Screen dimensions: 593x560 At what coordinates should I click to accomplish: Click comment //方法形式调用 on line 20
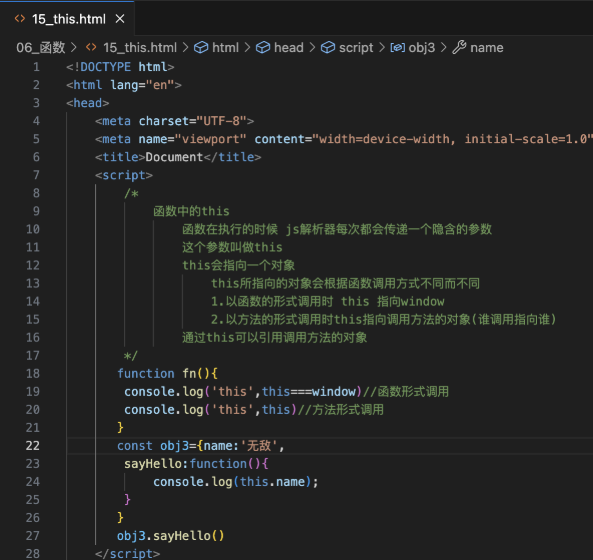pos(341,410)
